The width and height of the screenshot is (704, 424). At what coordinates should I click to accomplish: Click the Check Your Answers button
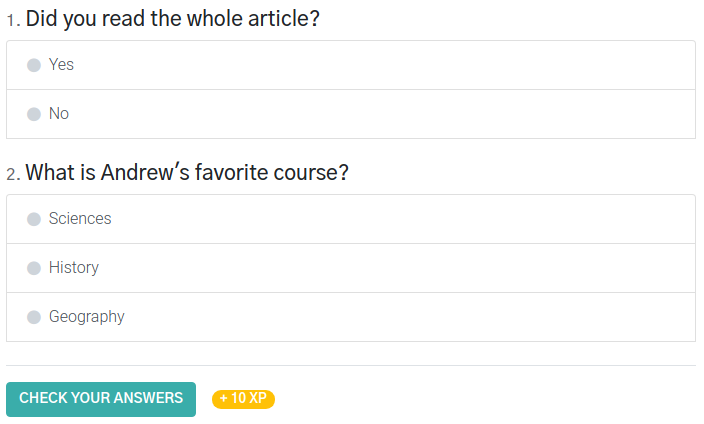(101, 399)
